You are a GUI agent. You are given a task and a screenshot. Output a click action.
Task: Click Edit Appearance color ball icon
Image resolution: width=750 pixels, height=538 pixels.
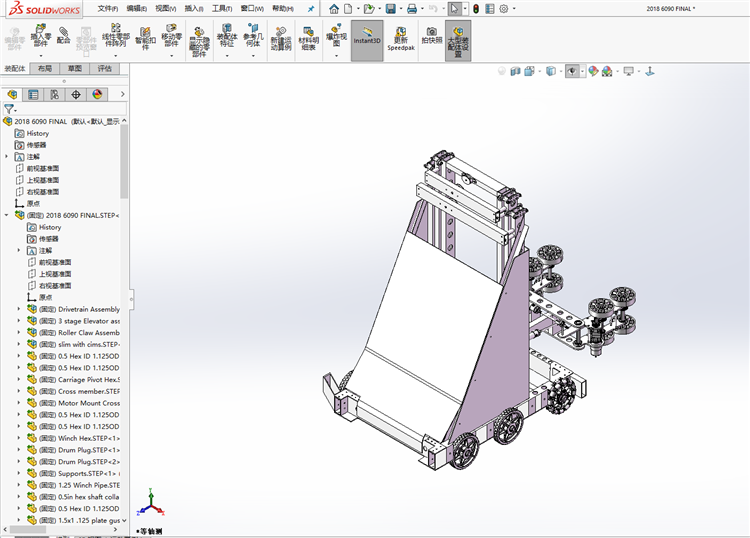pyautogui.click(x=594, y=72)
